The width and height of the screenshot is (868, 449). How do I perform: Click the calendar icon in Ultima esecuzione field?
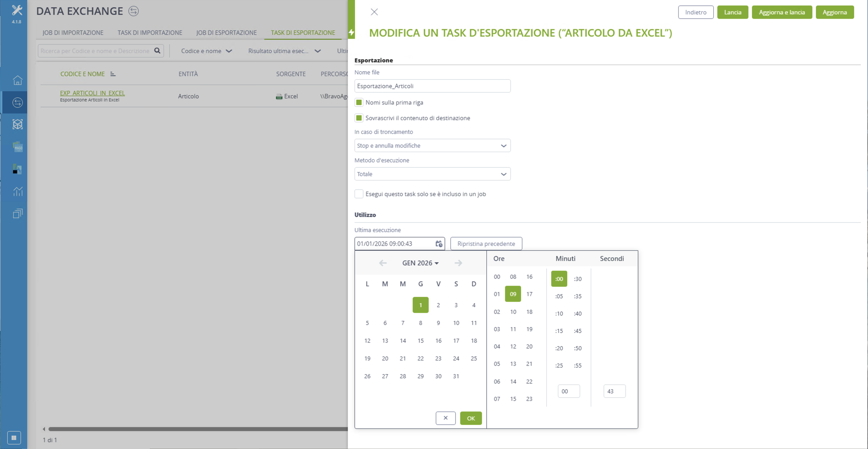pos(439,244)
